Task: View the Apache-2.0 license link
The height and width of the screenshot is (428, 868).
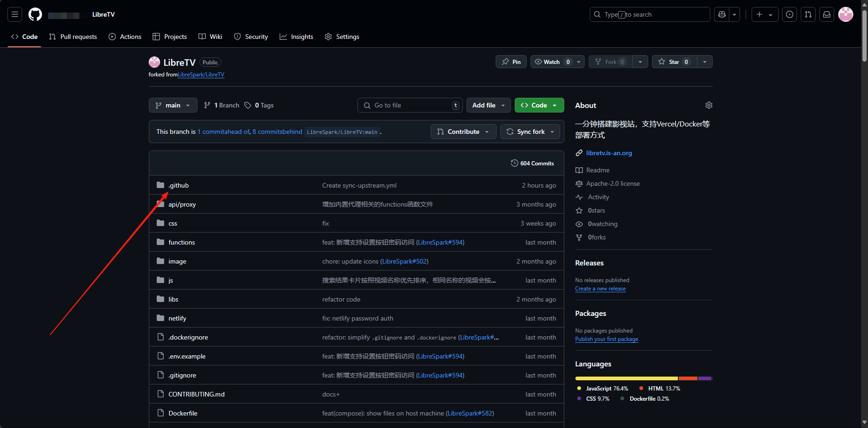Action: click(613, 183)
